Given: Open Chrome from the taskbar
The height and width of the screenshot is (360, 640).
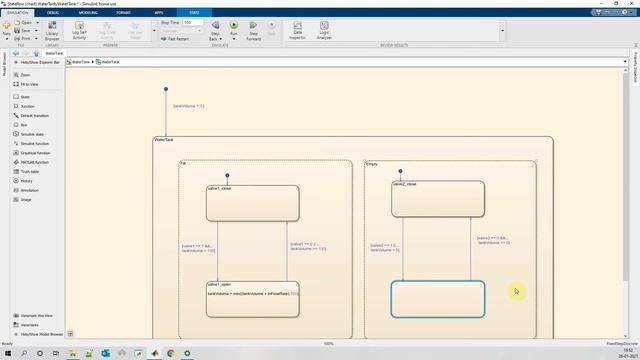Looking at the screenshot, I should click(x=171, y=353).
